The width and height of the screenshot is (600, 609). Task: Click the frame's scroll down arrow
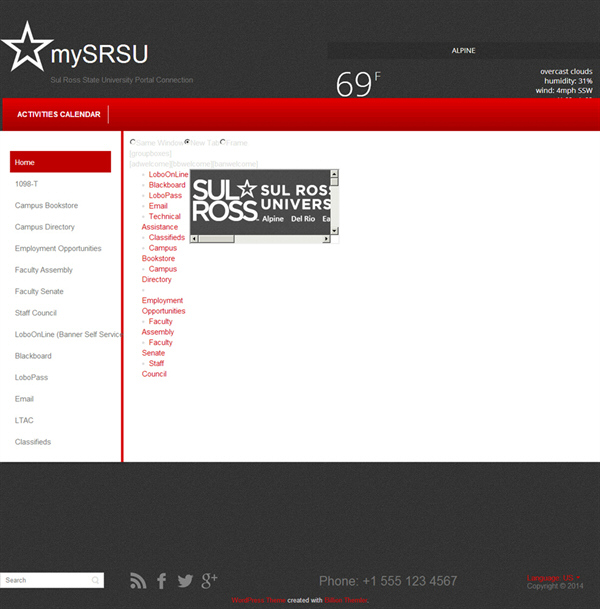click(334, 229)
